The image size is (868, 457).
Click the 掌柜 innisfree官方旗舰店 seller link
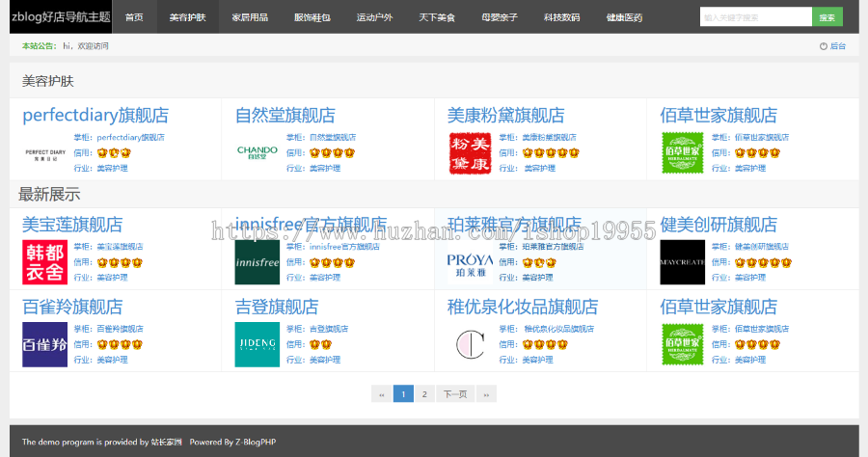(x=344, y=247)
